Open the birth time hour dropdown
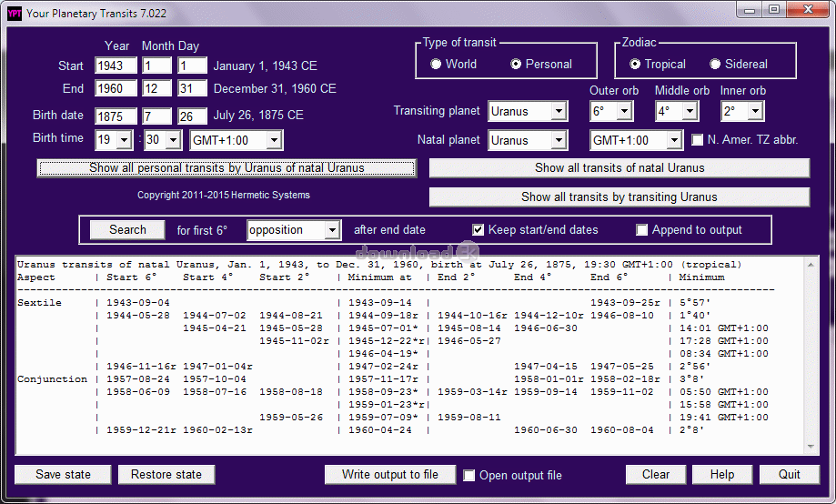The image size is (836, 504). (124, 140)
